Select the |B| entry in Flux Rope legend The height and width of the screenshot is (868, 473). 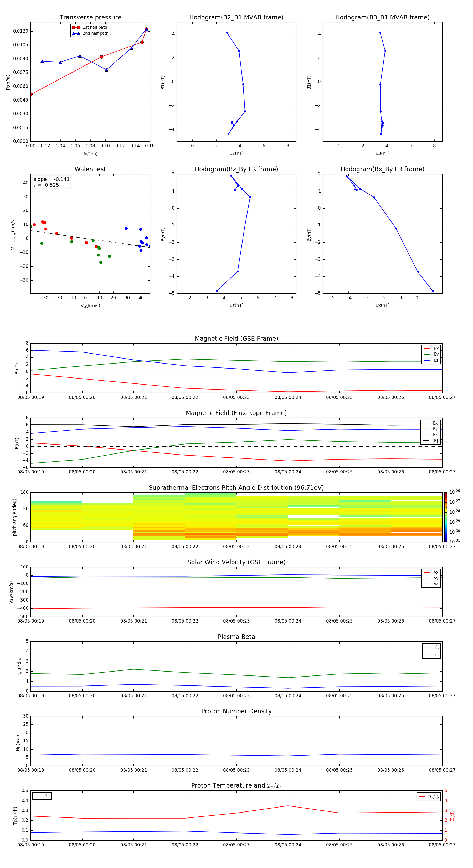431,441
